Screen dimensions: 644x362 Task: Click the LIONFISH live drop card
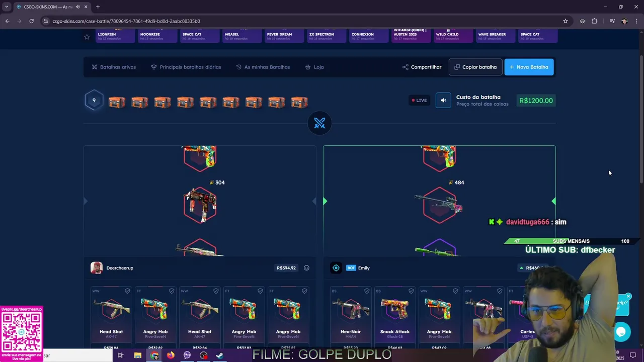pos(115,36)
